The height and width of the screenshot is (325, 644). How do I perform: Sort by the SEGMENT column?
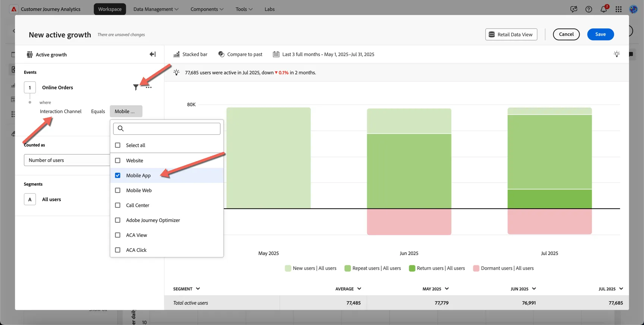(187, 289)
